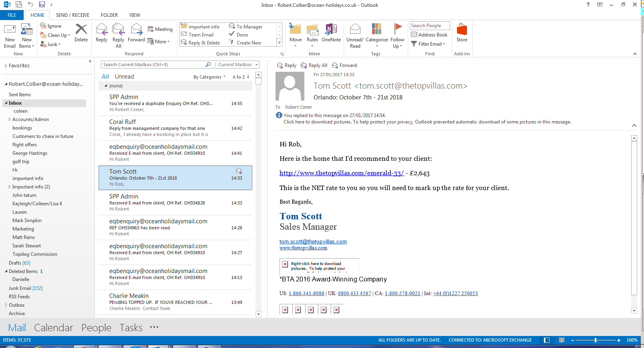644x348 pixels.
Task: Open the Office Store add-ins
Action: [462, 33]
